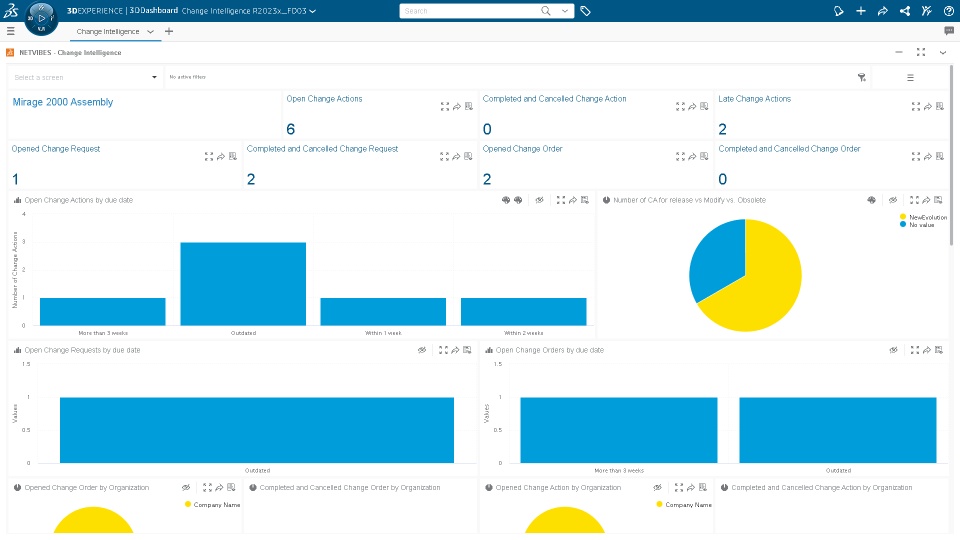Click the Open Change Actions count 6
The height and width of the screenshot is (540, 960).
point(291,129)
